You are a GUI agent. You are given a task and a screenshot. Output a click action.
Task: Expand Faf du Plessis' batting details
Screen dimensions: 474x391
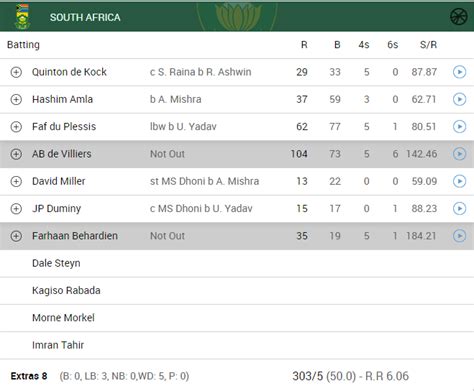pyautogui.click(x=16, y=127)
